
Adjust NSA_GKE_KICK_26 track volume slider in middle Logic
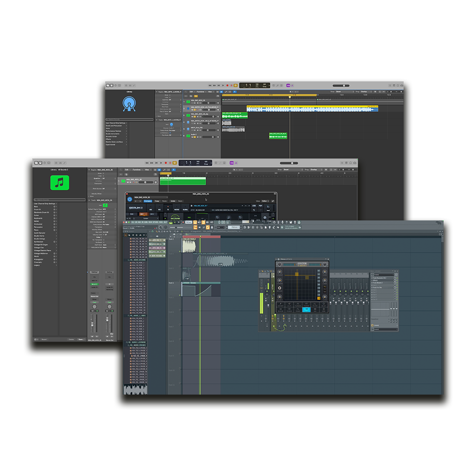(x=146, y=182)
